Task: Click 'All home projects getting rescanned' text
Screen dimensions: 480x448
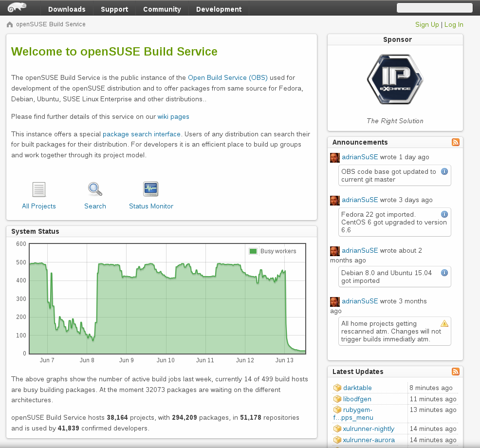Action: pos(391,331)
